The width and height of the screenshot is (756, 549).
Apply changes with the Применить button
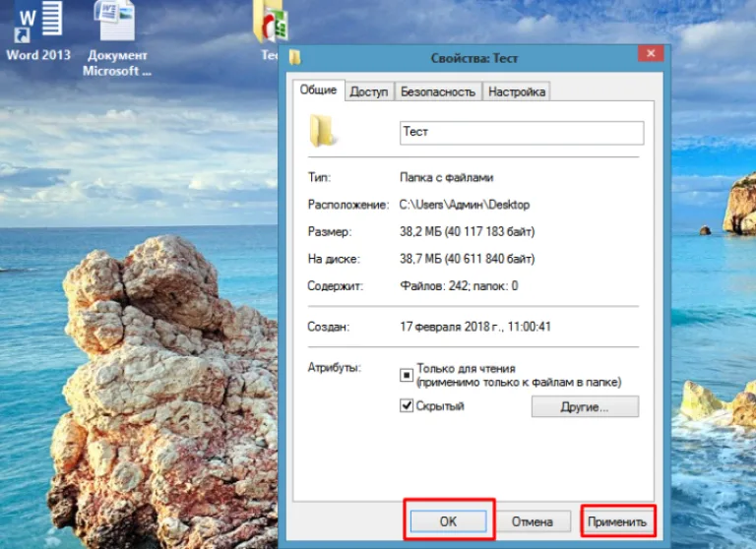(x=617, y=521)
